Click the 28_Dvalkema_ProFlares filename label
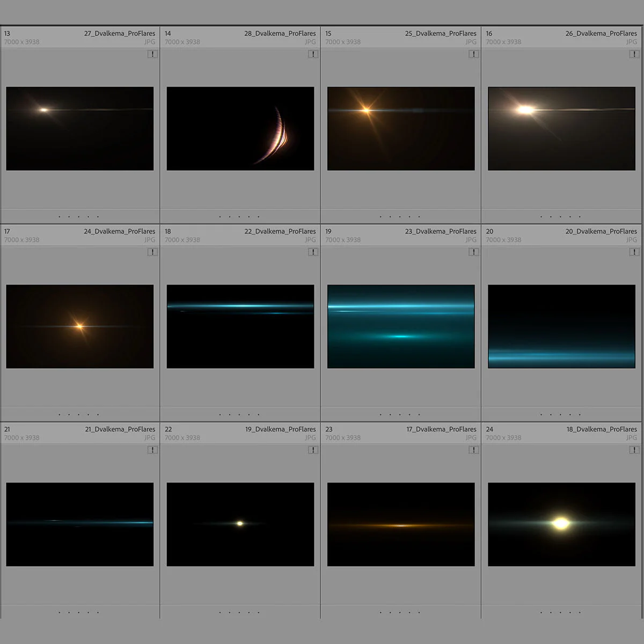The image size is (644, 644). pyautogui.click(x=280, y=33)
